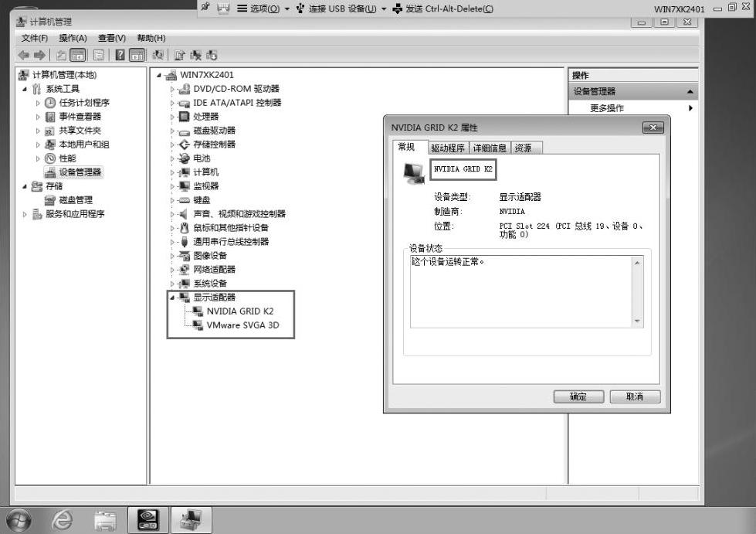Select 鼠标和其他指针设备 category
Image resolution: width=756 pixels, height=534 pixels.
[x=231, y=228]
